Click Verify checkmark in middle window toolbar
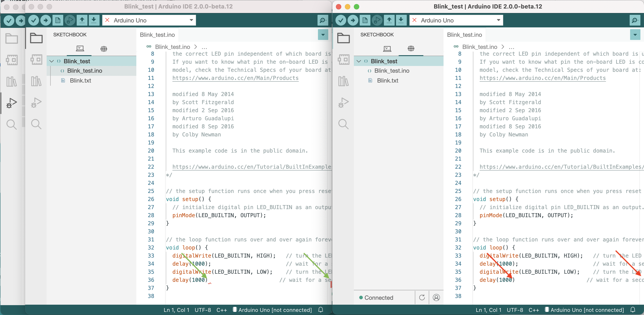 point(33,20)
